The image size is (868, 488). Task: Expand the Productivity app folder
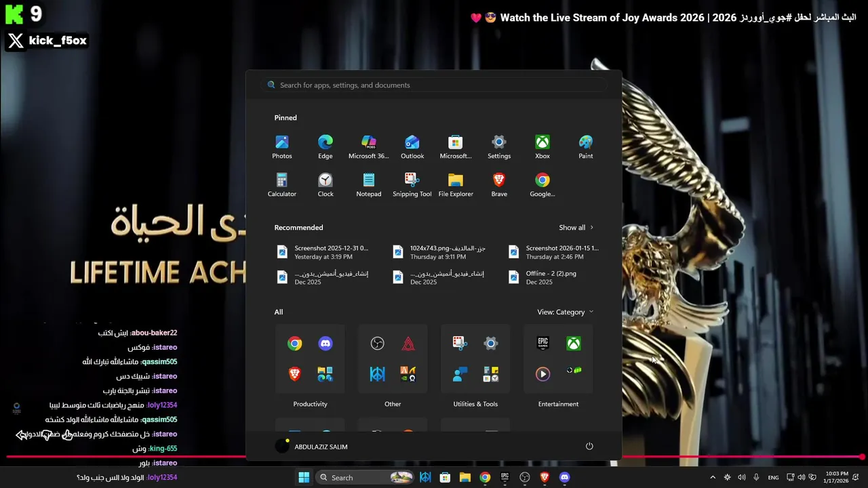coord(310,359)
